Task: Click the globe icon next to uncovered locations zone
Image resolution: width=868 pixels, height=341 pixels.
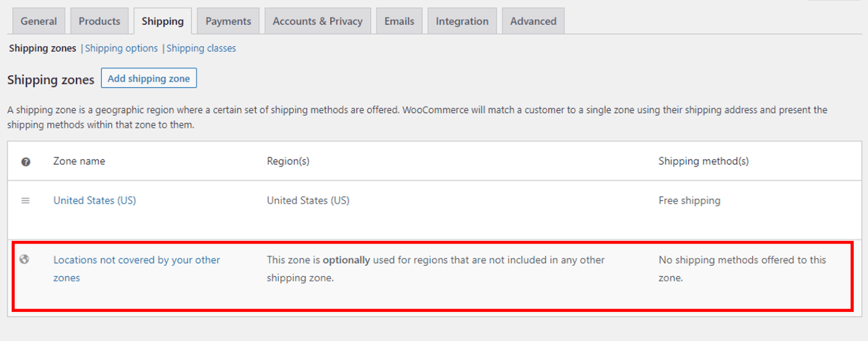Action: coord(25,259)
